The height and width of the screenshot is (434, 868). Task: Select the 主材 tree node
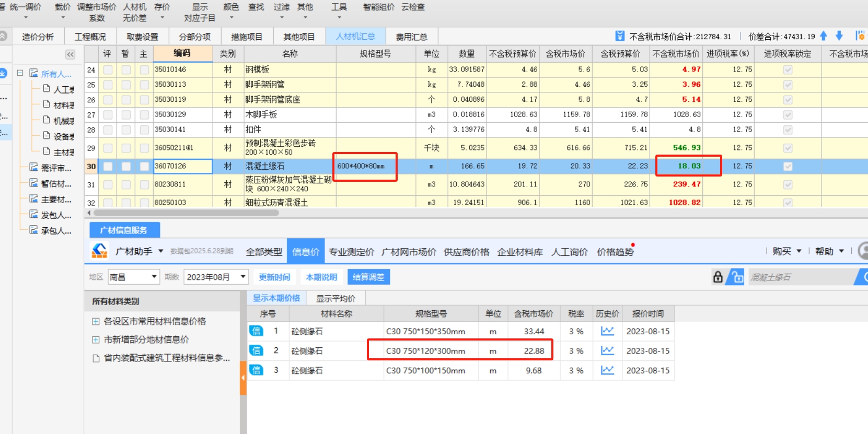coord(59,152)
